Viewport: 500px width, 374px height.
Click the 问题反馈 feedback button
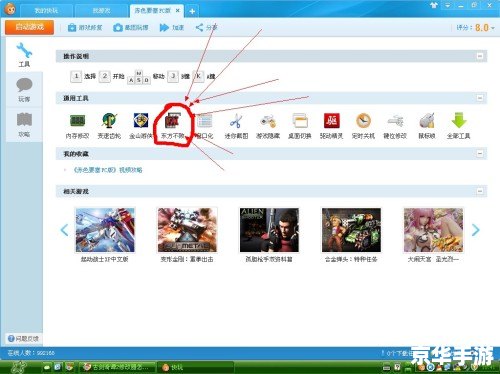click(x=23, y=339)
